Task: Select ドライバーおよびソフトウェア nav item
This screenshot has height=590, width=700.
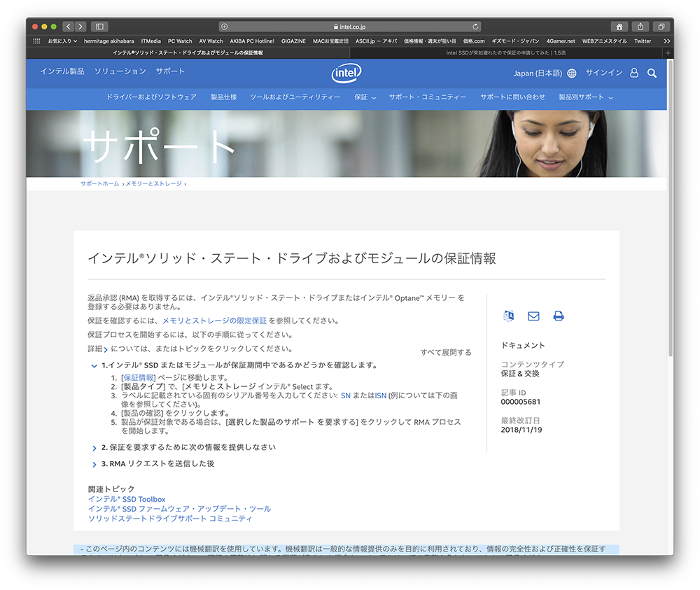Action: 151,97
